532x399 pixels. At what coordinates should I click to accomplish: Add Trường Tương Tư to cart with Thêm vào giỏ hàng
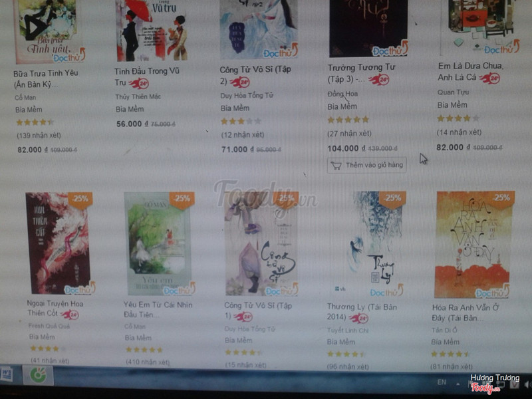[367, 165]
